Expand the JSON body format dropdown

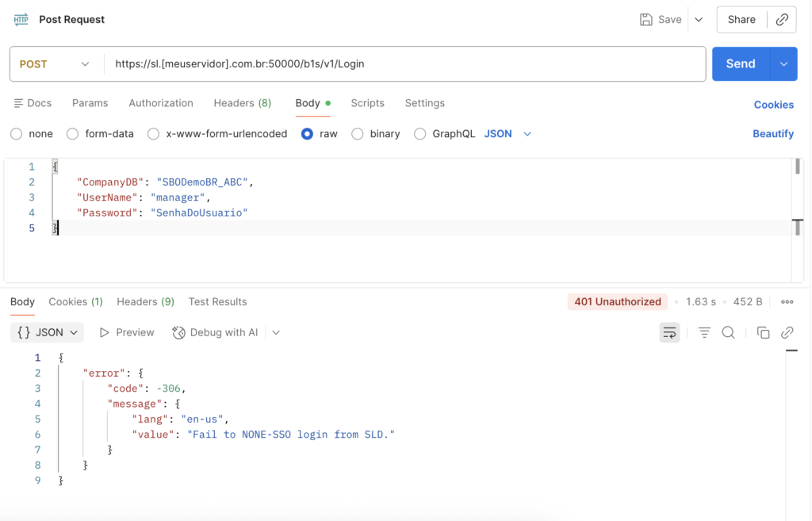pyautogui.click(x=507, y=134)
